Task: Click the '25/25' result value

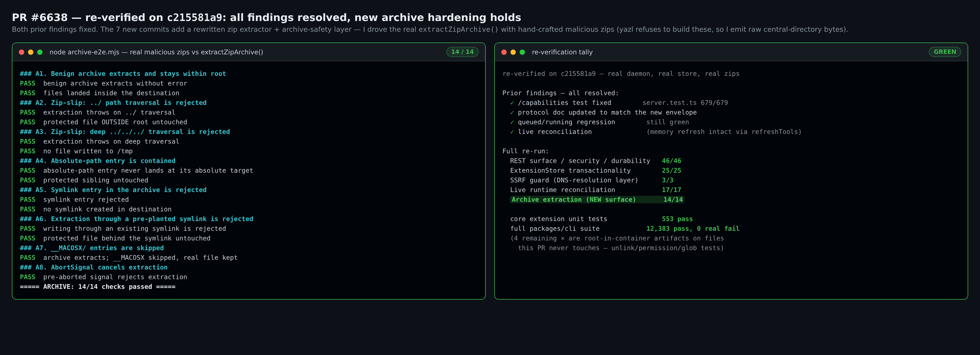Action: point(671,171)
